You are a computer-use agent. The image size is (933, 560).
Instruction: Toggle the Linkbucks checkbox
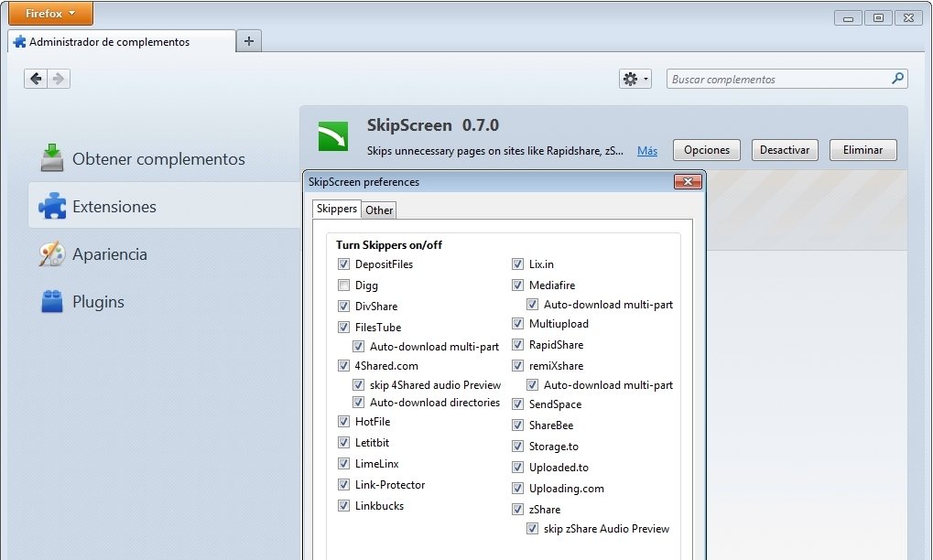coord(343,505)
